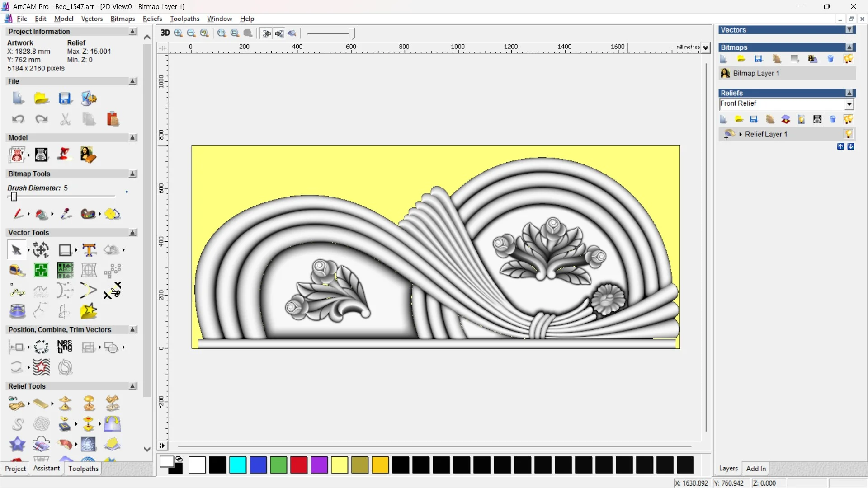Toggle all relief layers visibility bulb
The width and height of the screenshot is (868, 488).
tap(848, 119)
